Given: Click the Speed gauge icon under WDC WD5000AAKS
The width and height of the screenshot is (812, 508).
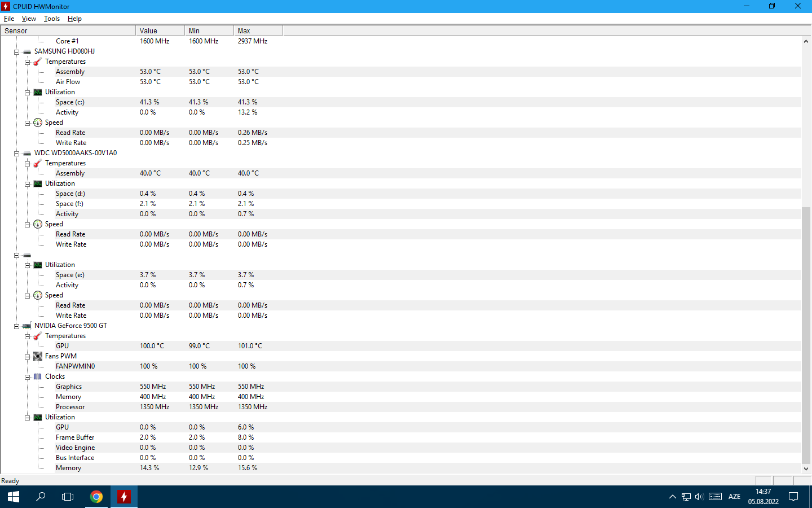Looking at the screenshot, I should pos(38,224).
